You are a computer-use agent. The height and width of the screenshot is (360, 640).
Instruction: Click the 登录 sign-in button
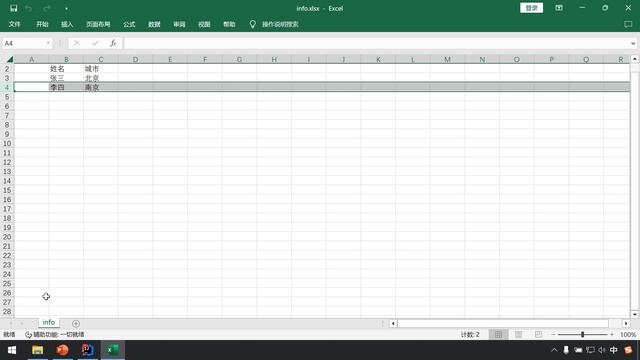(531, 8)
